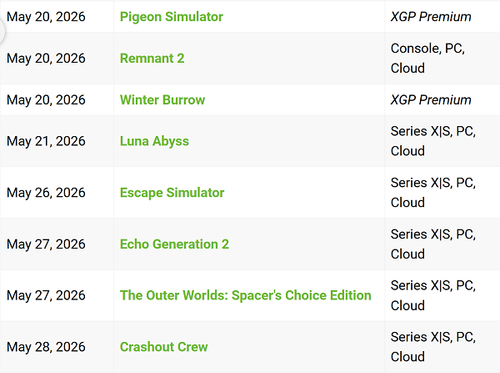Open The Outer Worlds: Spacer's Choice Edition
The width and height of the screenshot is (500, 373).
[x=246, y=295]
